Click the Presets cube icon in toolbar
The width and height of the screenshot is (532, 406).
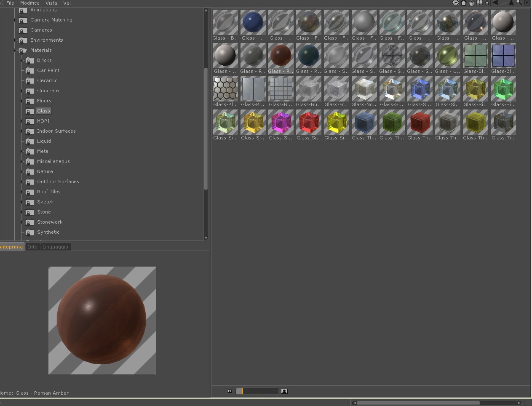471,3
